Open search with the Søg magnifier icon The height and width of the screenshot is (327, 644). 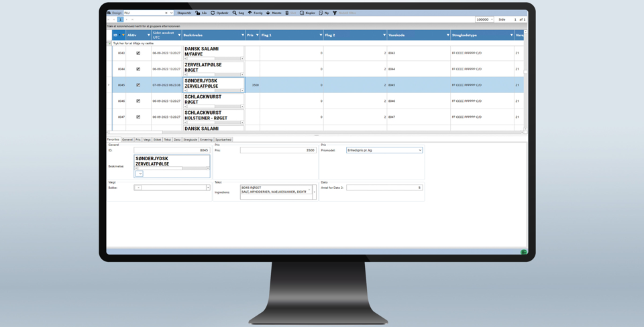(235, 13)
